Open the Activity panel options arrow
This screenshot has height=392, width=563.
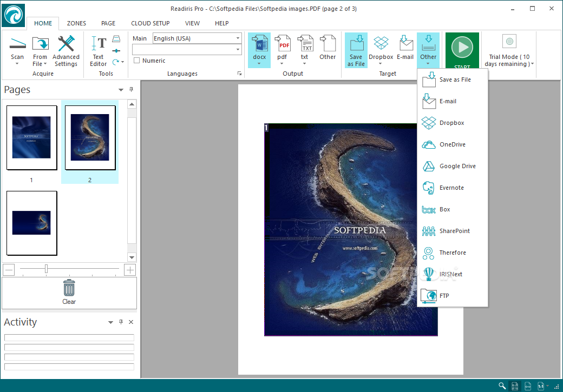(x=110, y=322)
